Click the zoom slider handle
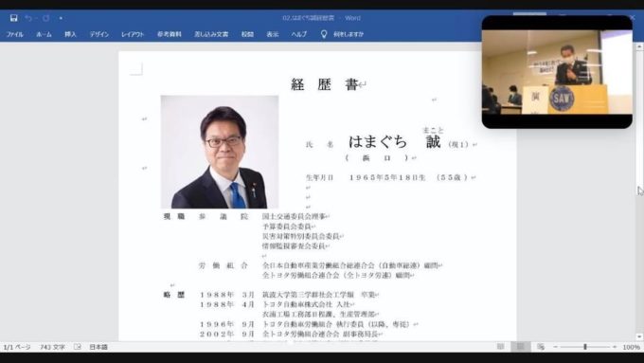This screenshot has width=644, height=363. [585, 347]
